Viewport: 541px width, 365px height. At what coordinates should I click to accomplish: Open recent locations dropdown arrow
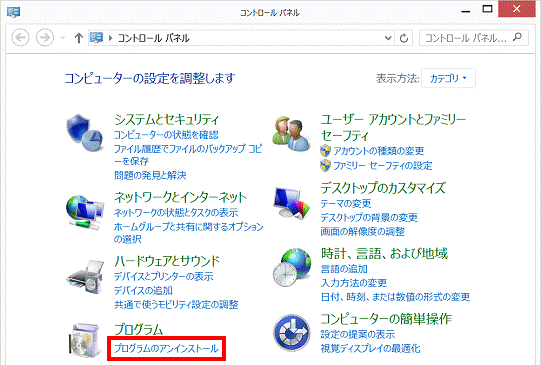(62, 38)
